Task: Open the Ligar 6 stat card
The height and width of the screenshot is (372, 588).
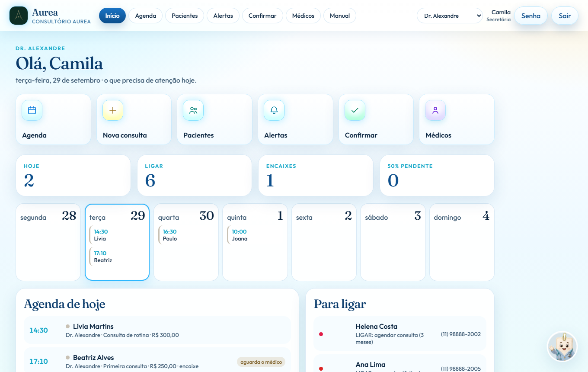Action: (x=195, y=175)
